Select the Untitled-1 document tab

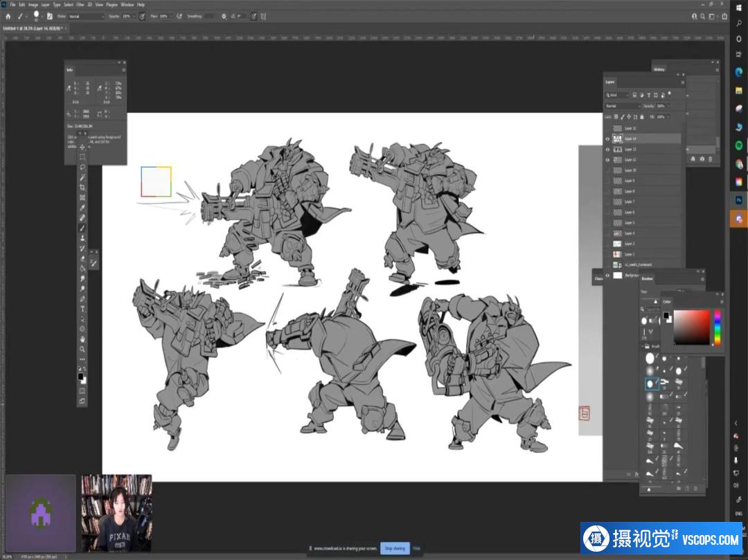pos(33,28)
